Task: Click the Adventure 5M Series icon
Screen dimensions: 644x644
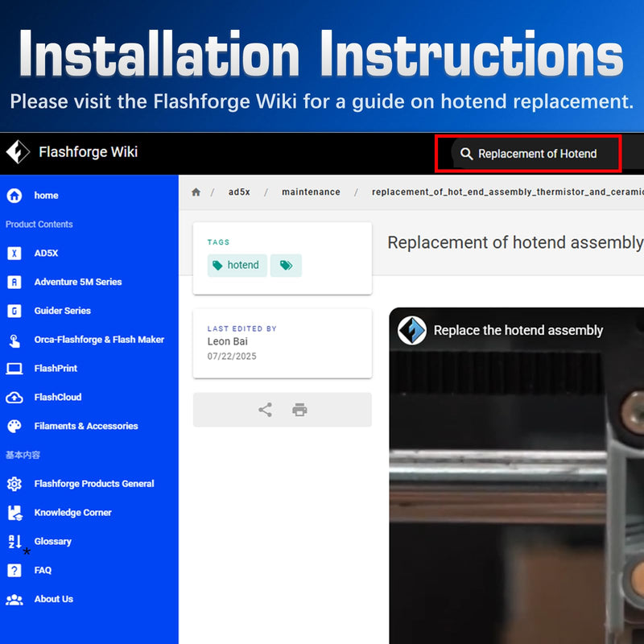Action: point(14,282)
